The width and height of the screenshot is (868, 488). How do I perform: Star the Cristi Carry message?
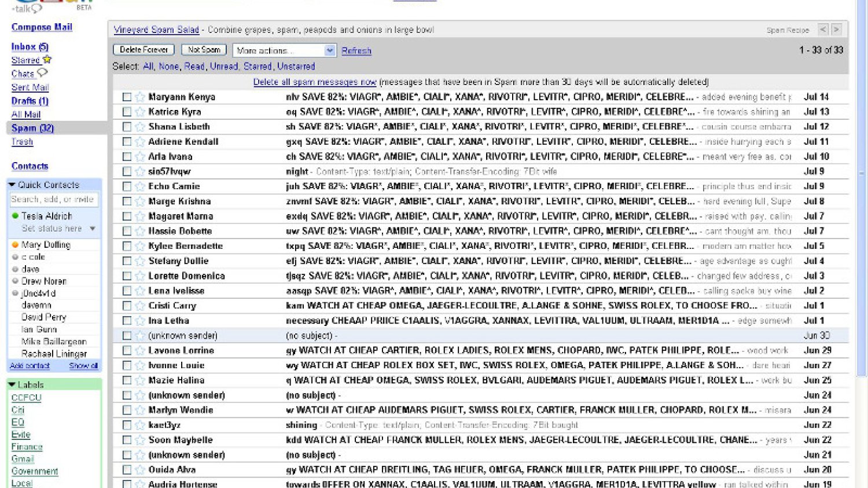[x=140, y=306]
